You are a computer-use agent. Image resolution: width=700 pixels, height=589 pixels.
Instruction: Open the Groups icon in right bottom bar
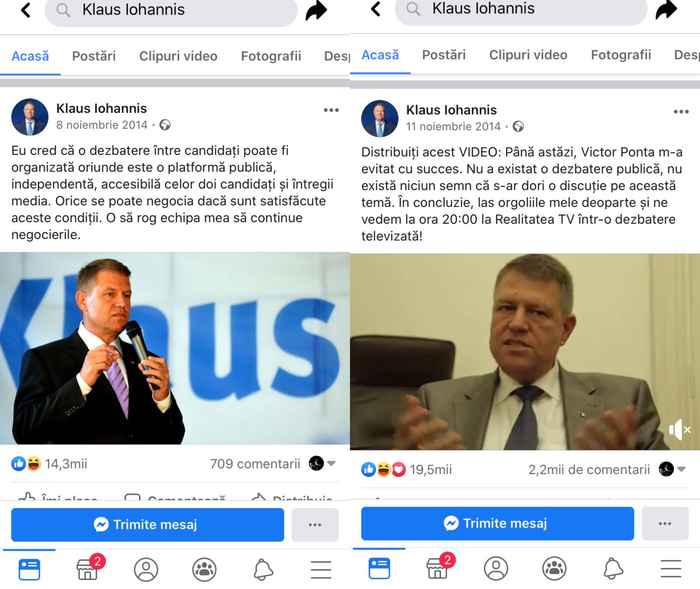[x=554, y=568]
